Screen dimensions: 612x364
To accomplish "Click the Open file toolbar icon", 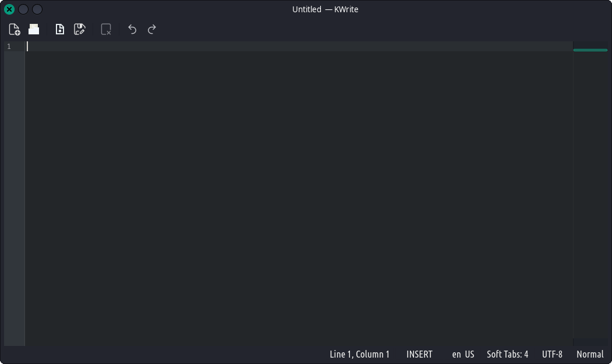I will point(34,29).
